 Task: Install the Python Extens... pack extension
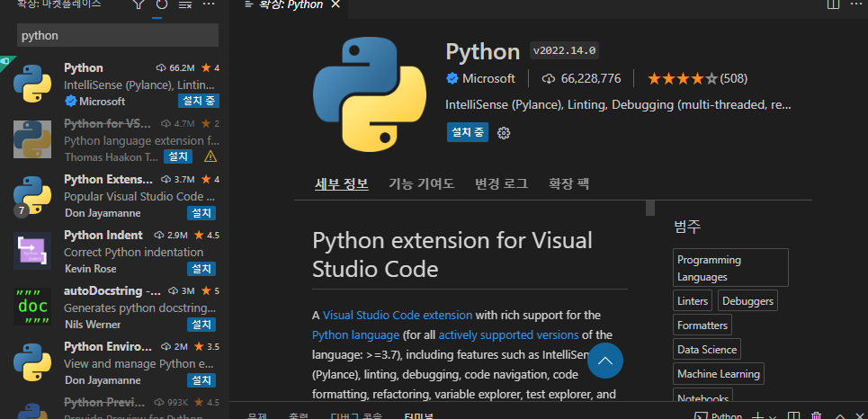[x=201, y=212]
